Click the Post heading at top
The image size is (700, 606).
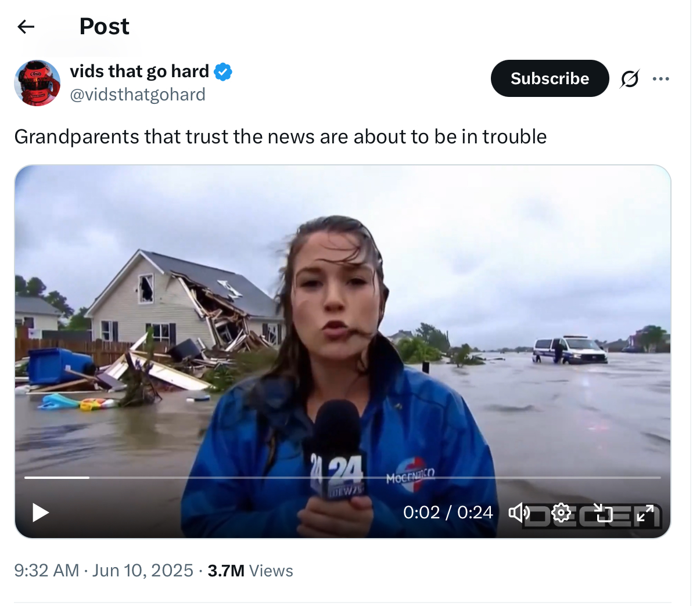point(104,27)
